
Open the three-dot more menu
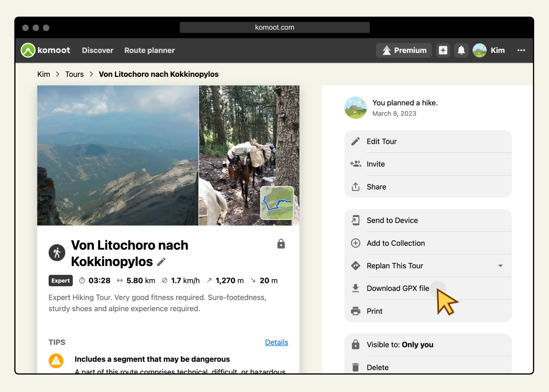(521, 50)
